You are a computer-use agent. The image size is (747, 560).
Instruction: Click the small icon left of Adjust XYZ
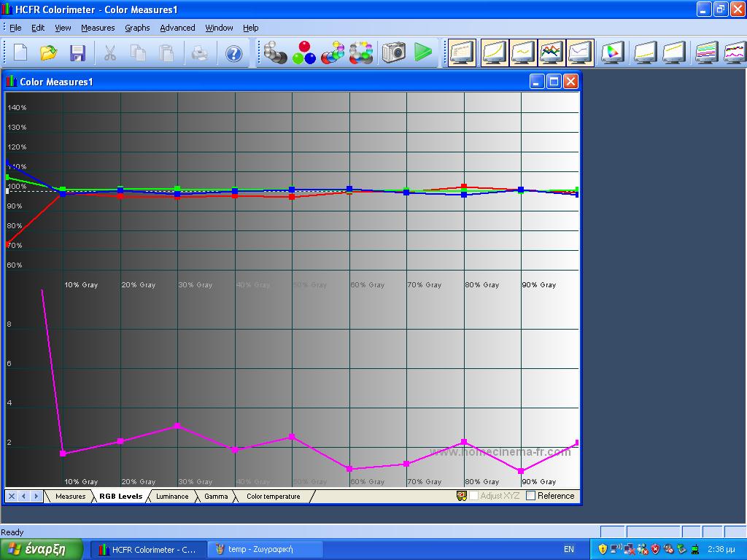(x=461, y=496)
